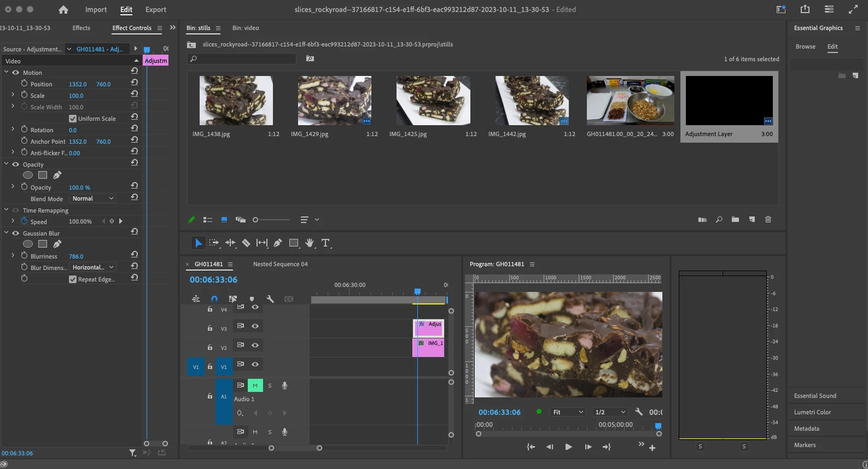Hide the V3 track output eye
The width and height of the screenshot is (868, 469).
255,326
